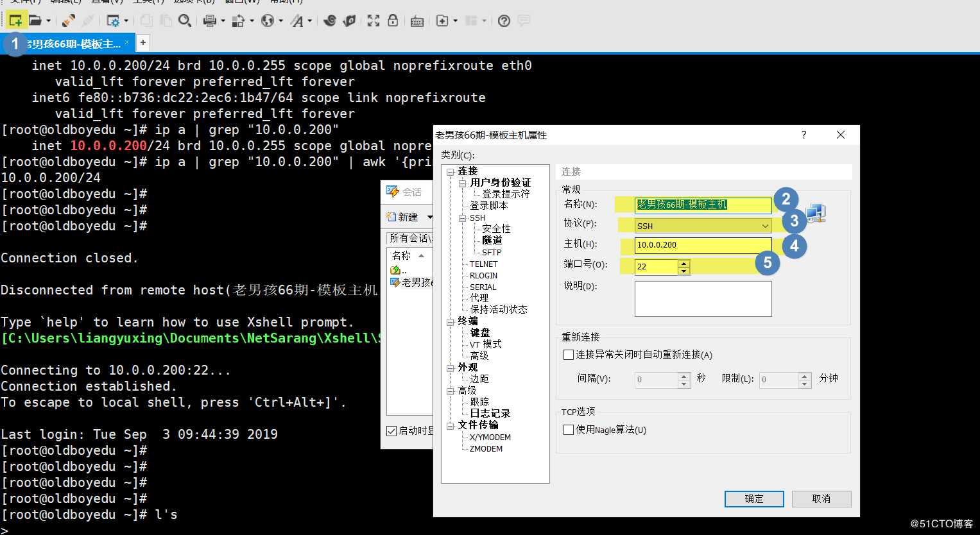Add a new tab with plus button
Viewport: 980px width, 535px height.
point(143,43)
